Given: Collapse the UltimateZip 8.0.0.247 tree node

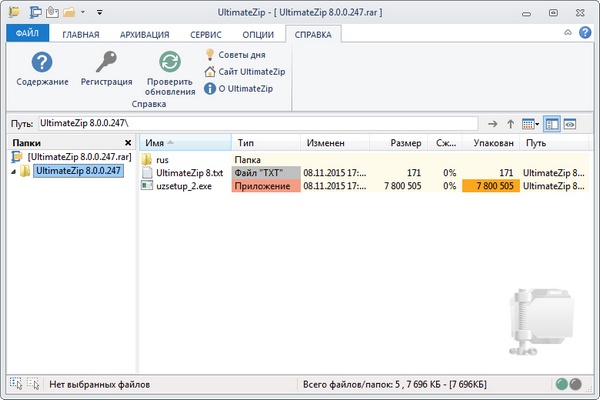Looking at the screenshot, I should click(x=13, y=171).
